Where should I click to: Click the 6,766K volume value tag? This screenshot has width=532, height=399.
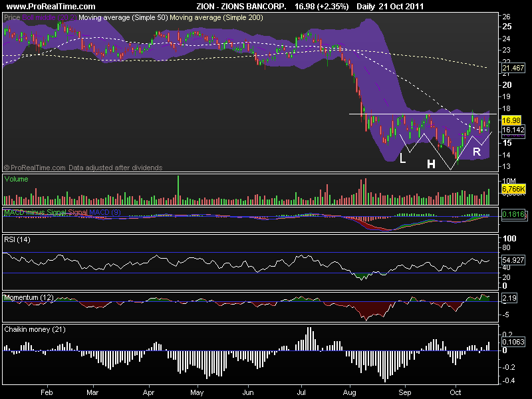513,189
